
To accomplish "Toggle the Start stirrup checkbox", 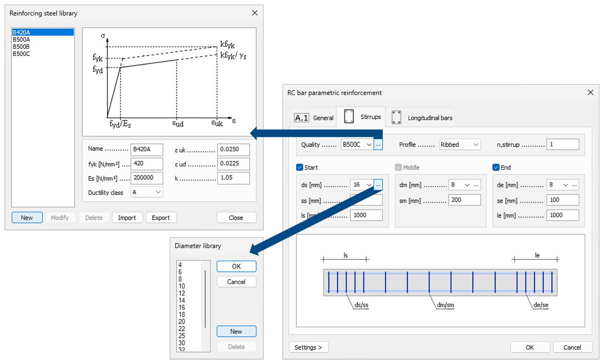I will pos(300,167).
